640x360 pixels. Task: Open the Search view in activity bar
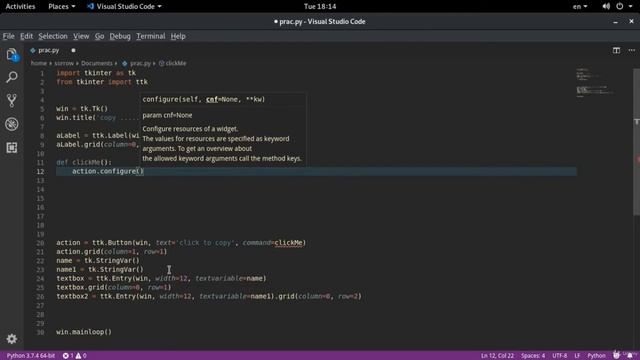click(11, 77)
